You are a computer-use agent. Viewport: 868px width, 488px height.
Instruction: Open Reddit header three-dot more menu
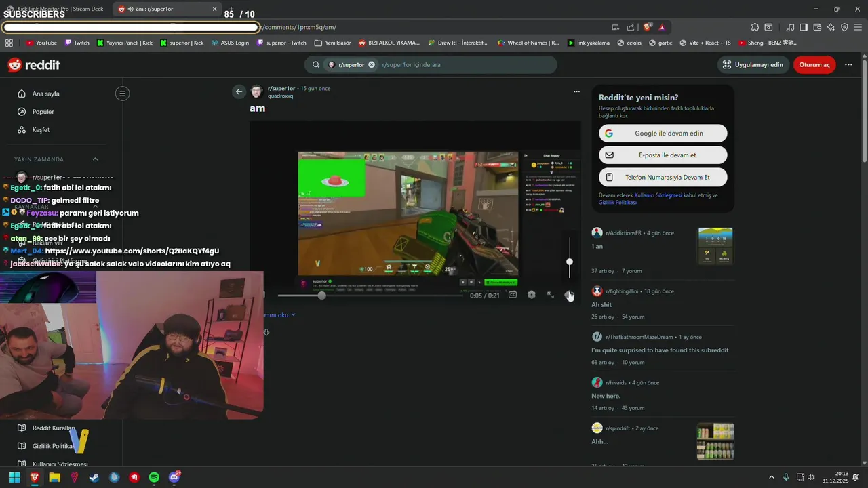(848, 65)
